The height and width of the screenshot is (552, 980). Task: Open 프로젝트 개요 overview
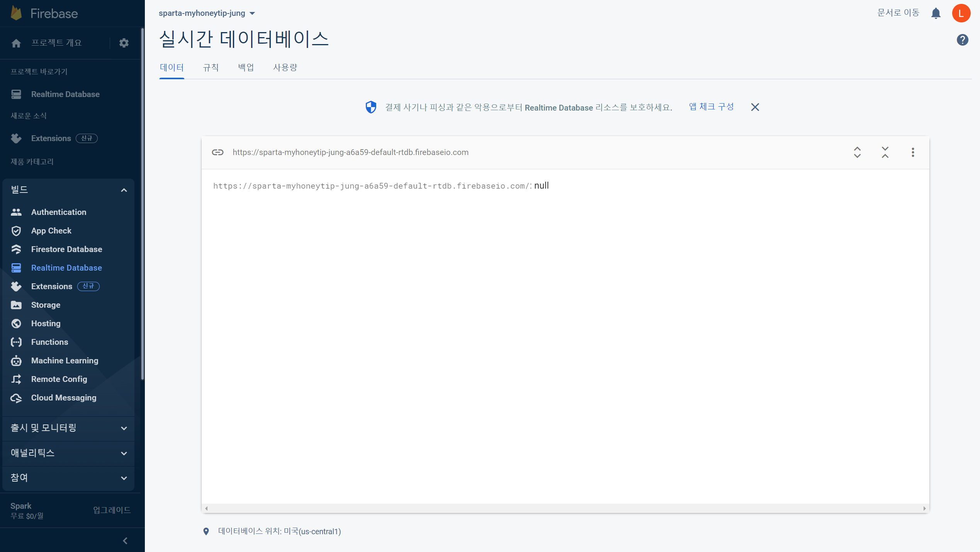[56, 43]
